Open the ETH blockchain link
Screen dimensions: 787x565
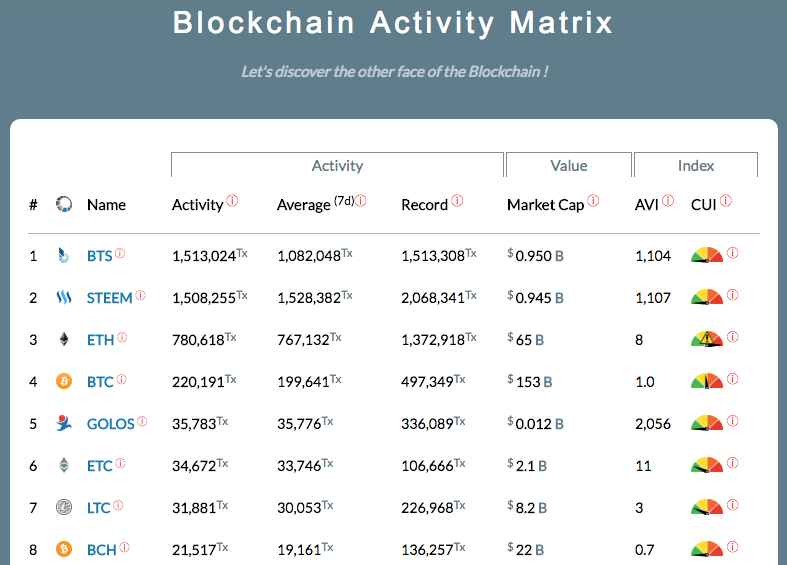[100, 340]
